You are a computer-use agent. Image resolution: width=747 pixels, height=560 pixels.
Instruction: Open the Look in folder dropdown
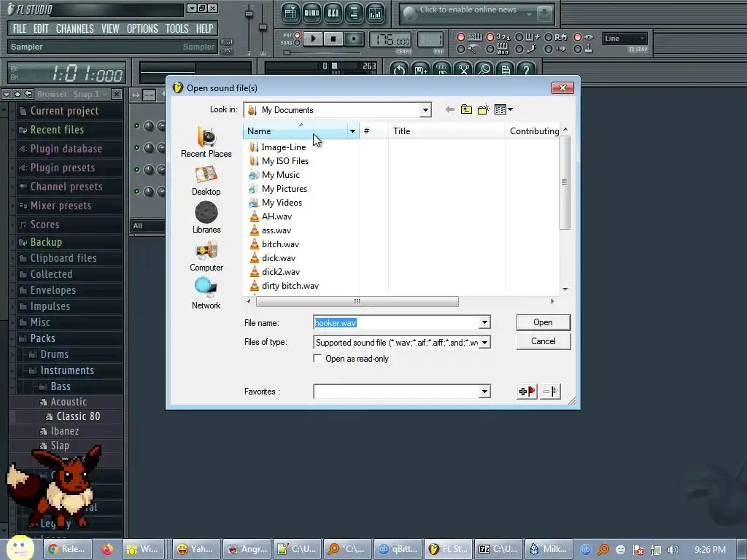[425, 110]
